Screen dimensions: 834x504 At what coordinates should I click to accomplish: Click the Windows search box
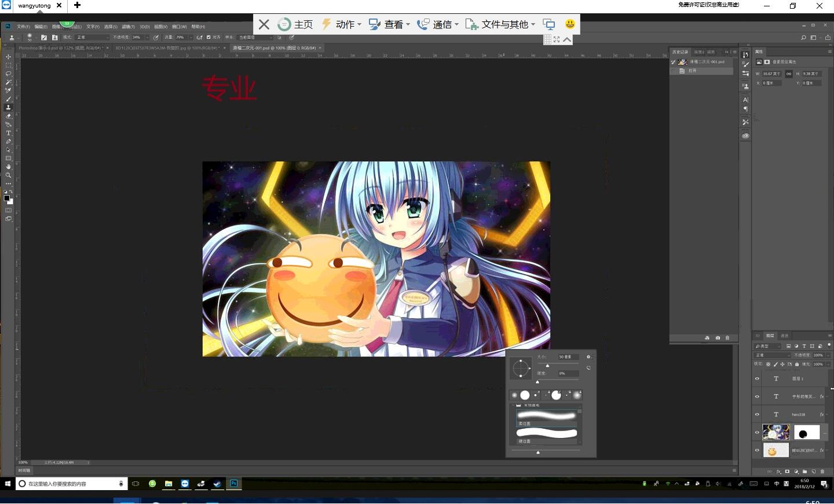pyautogui.click(x=71, y=484)
